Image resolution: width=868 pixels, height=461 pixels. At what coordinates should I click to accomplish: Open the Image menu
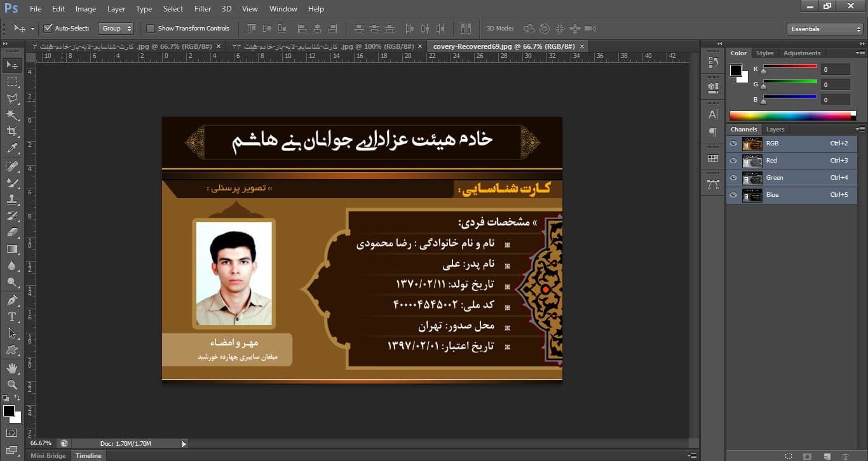86,9
